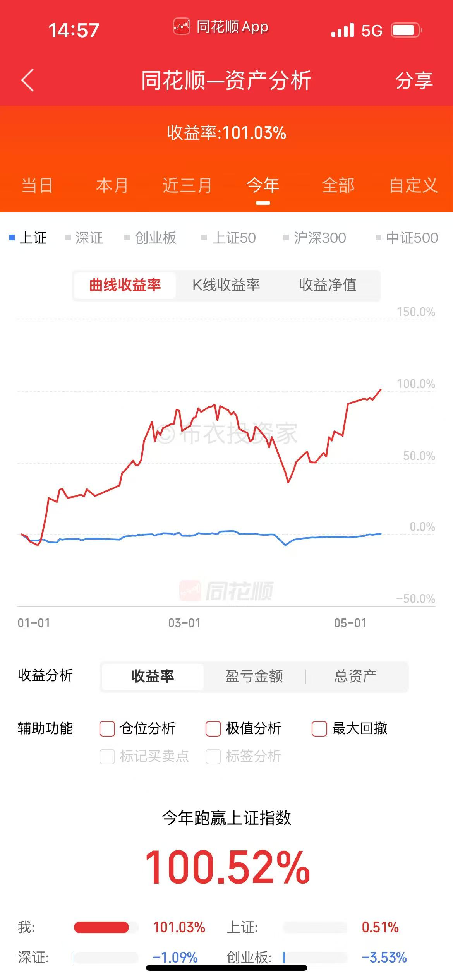Image resolution: width=453 pixels, height=980 pixels.
Task: Tap the back arrow icon
Action: 27,81
